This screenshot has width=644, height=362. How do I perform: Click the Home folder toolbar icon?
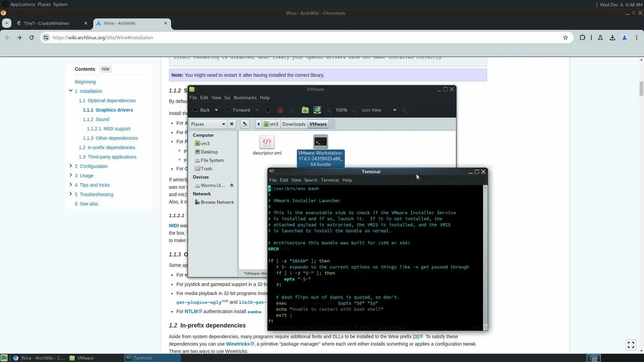point(305,110)
